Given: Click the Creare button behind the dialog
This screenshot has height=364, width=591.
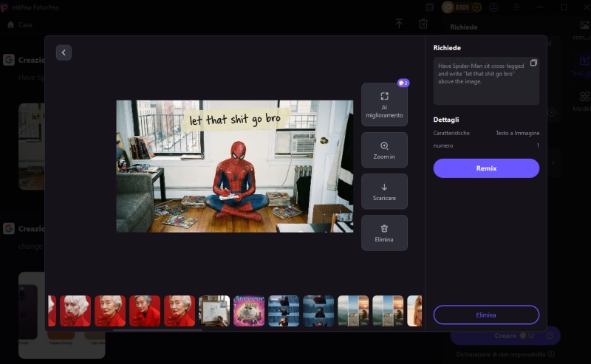Looking at the screenshot, I should tap(505, 335).
